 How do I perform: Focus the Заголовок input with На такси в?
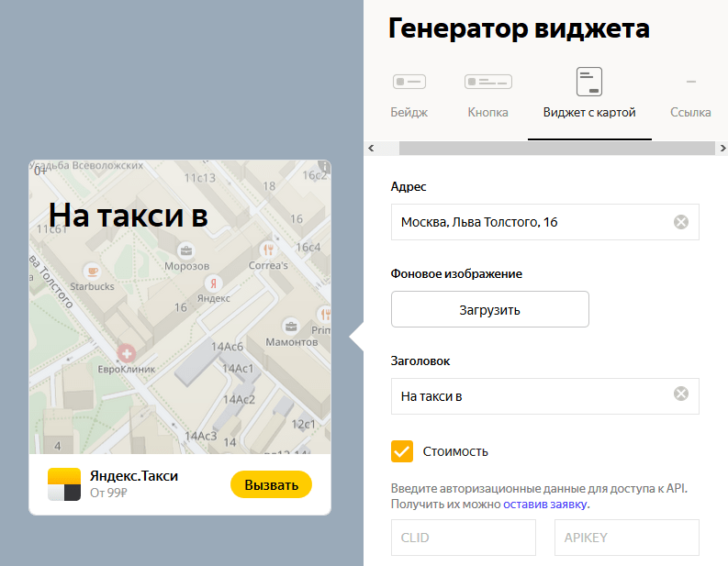pos(545,396)
